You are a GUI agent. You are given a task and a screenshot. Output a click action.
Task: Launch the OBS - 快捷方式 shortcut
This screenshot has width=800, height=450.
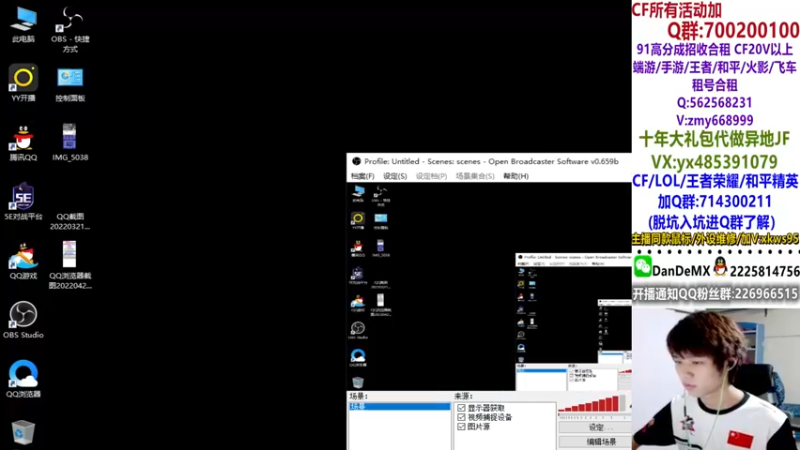[x=70, y=30]
